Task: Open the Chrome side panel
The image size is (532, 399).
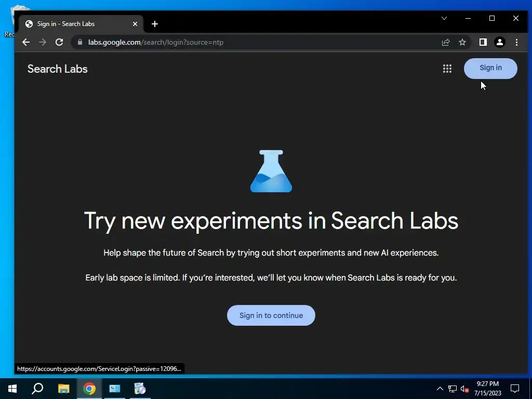Action: click(x=483, y=42)
